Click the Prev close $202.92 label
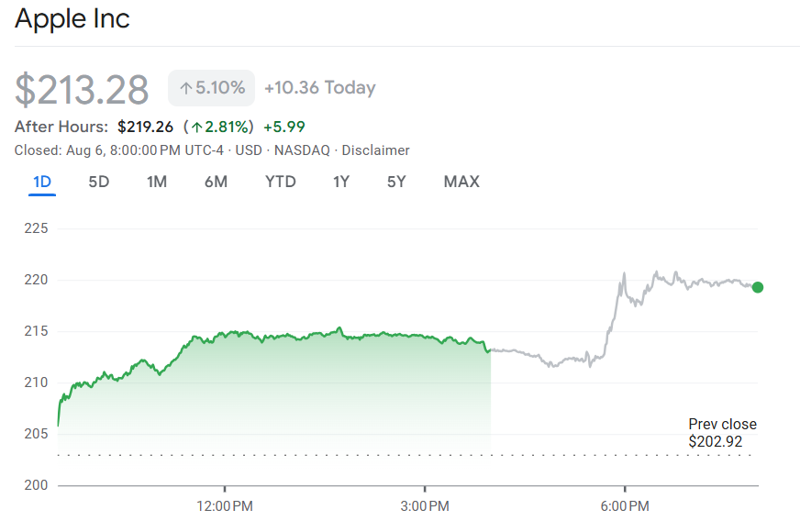Screen dimensions: 800x532 coord(722,433)
